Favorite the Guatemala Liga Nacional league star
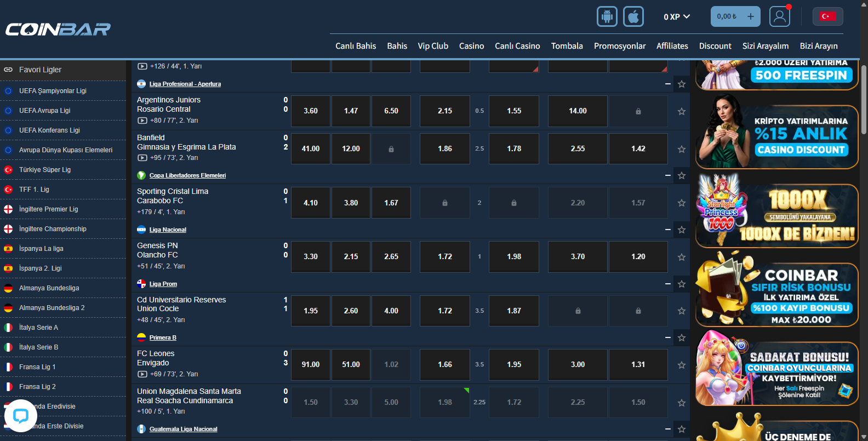This screenshot has width=868, height=441. tap(682, 429)
